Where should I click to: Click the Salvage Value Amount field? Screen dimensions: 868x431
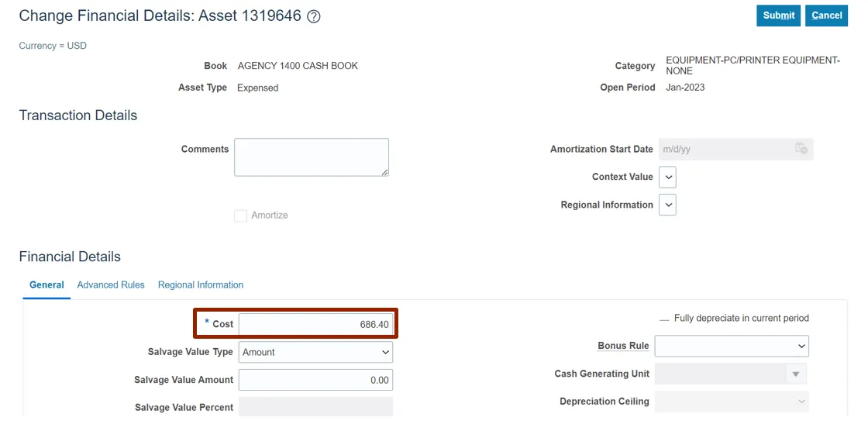315,380
